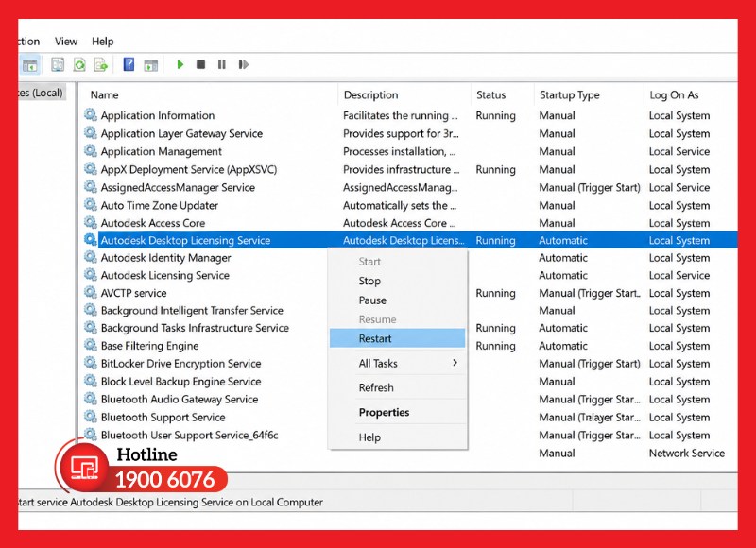
Task: Click the Show/Hide Action Pane icon
Action: (151, 65)
